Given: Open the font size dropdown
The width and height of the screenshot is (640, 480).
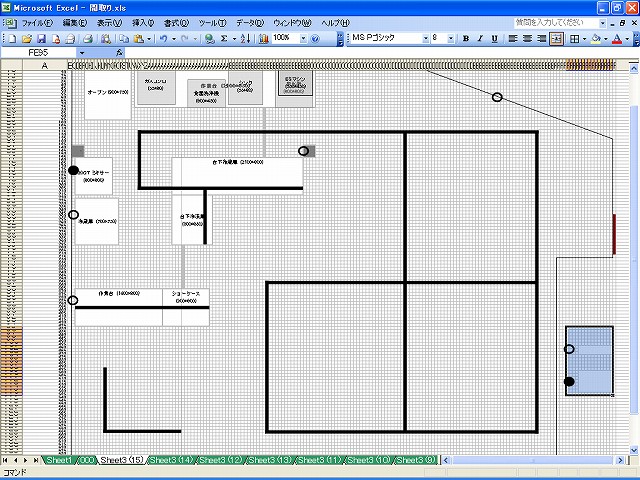Looking at the screenshot, I should click(x=451, y=39).
